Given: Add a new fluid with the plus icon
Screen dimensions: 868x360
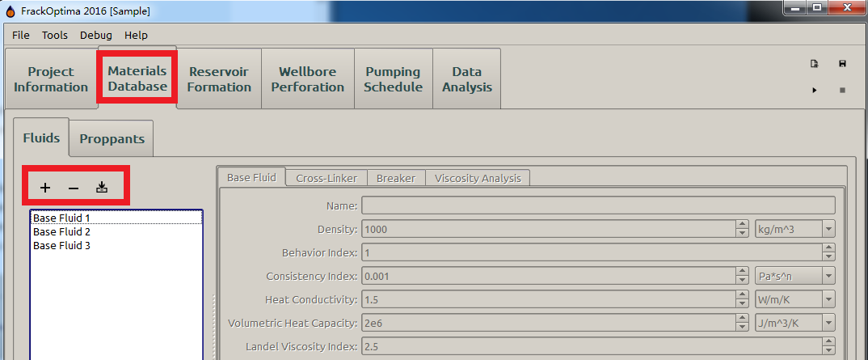Looking at the screenshot, I should click(x=45, y=188).
